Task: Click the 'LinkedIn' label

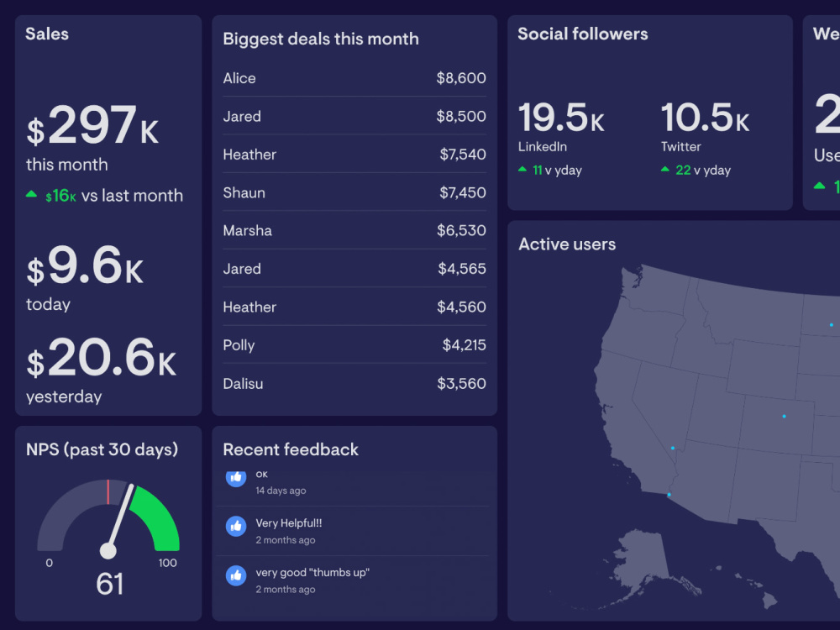Action: click(x=542, y=146)
